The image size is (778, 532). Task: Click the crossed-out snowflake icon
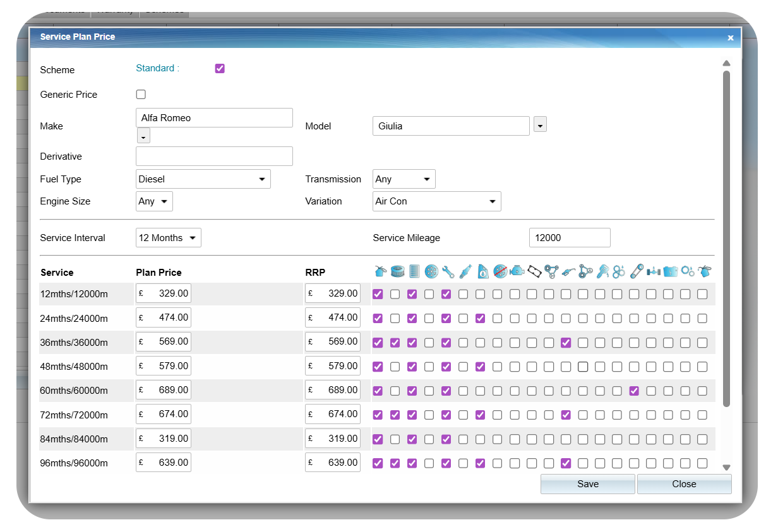[x=500, y=272]
